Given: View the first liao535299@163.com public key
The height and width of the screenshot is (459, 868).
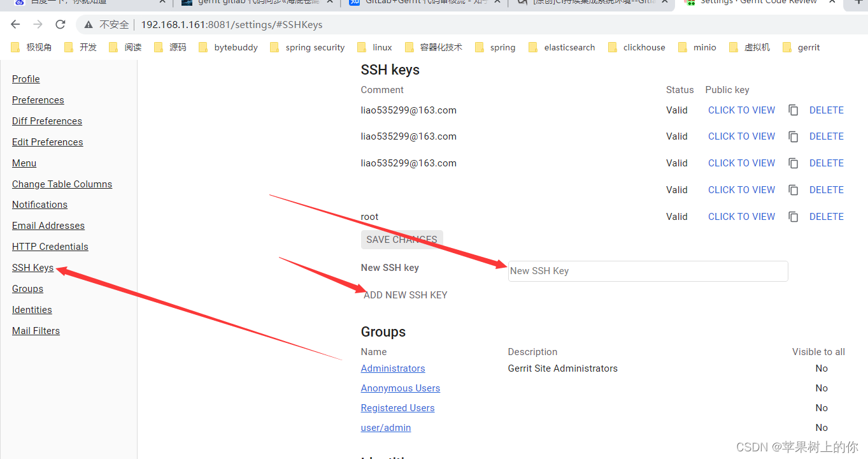Looking at the screenshot, I should (742, 110).
